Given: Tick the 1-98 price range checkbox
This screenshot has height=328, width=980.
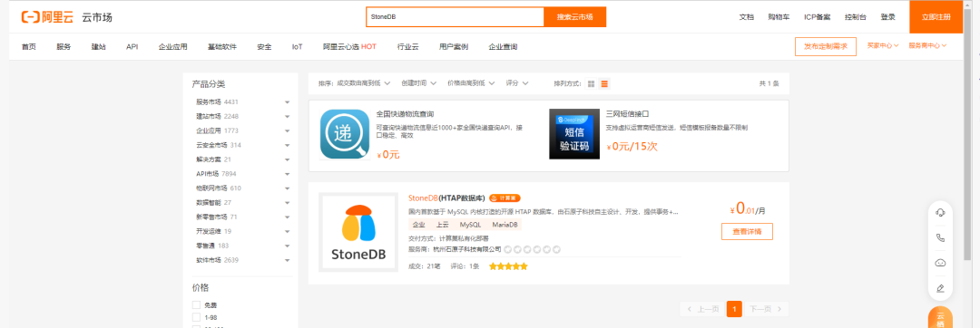Looking at the screenshot, I should (x=196, y=318).
